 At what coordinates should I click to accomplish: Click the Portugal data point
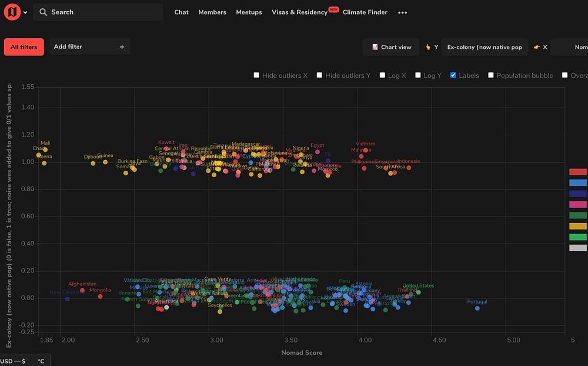[477, 308]
